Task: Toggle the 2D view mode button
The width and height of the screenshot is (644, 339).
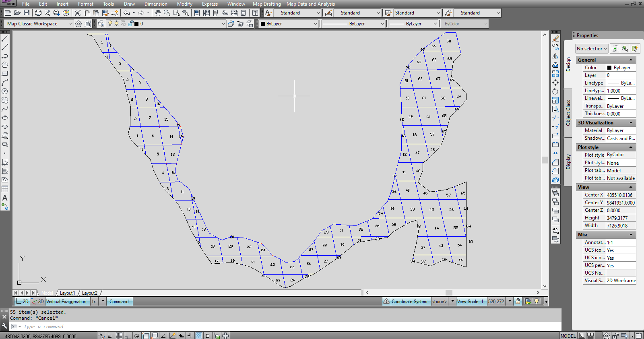Action: pos(22,302)
